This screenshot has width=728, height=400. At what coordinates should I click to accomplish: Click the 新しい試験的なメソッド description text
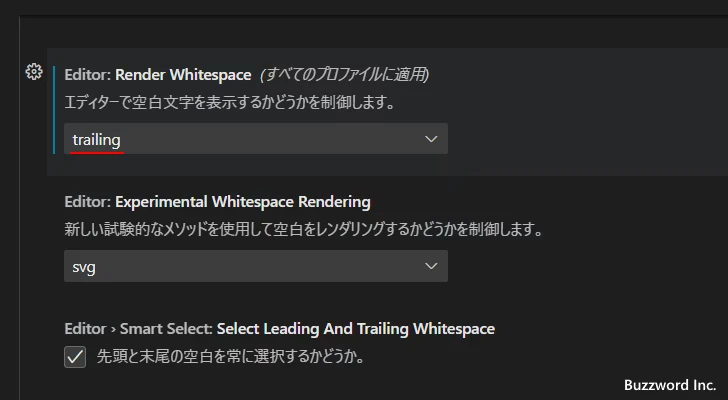pyautogui.click(x=303, y=229)
